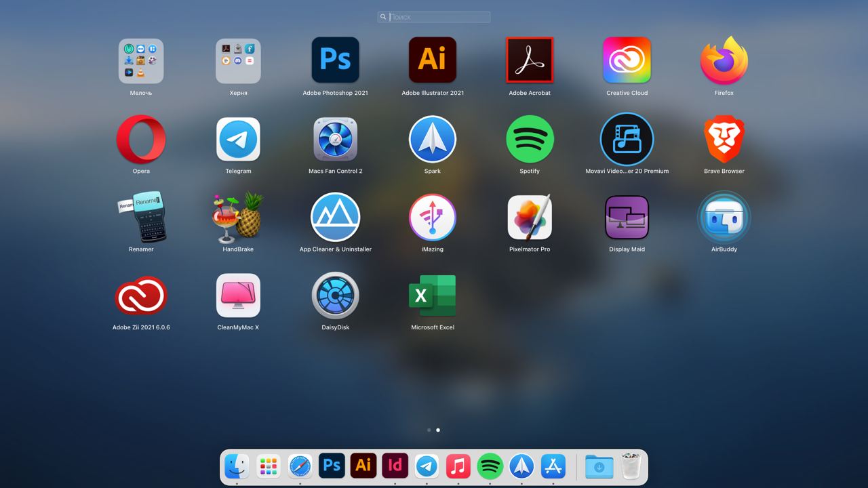Open the Downloads folder in the Dock
Screen dimensions: 868x488
point(599,466)
